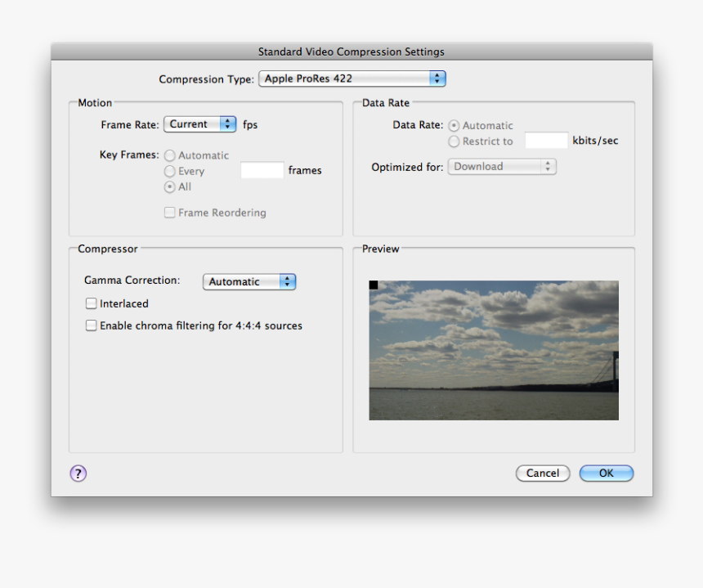Open the help question mark icon
The height and width of the screenshot is (588, 703).
tap(78, 473)
